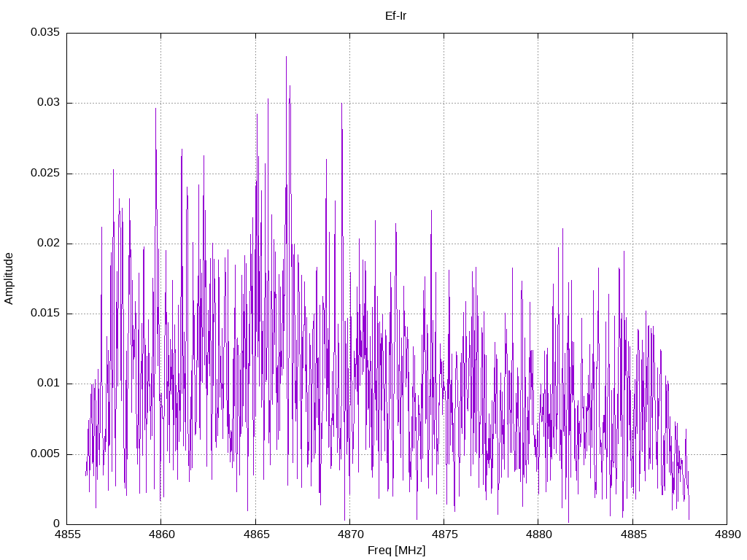Click the 0.025 y-axis tick label
Viewport: 747px width, 560px height.
(x=45, y=173)
